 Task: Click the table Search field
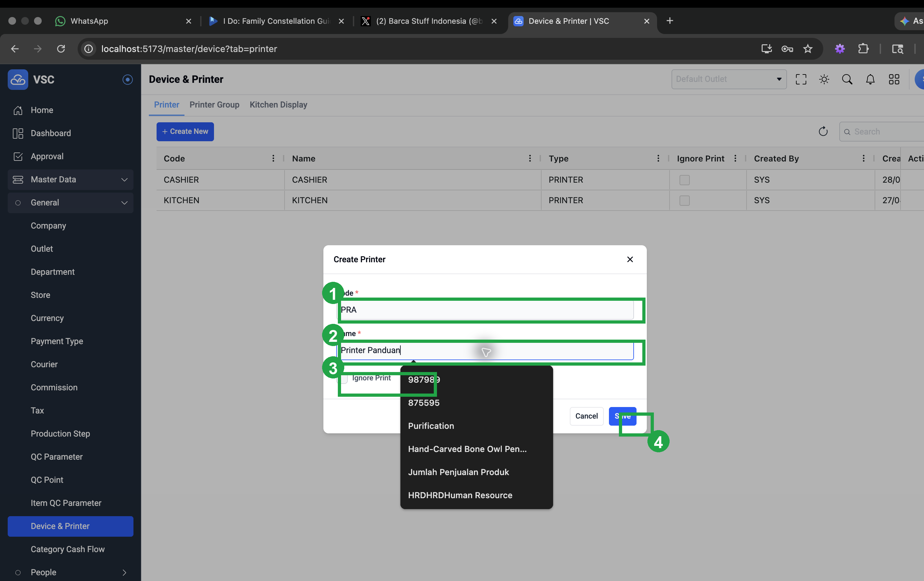(x=881, y=132)
